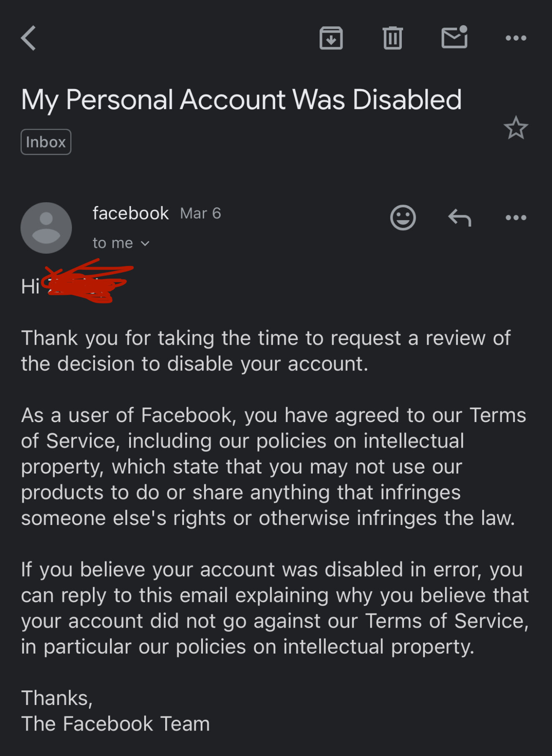Archive this email with the archive icon
552x756 pixels.
331,38
